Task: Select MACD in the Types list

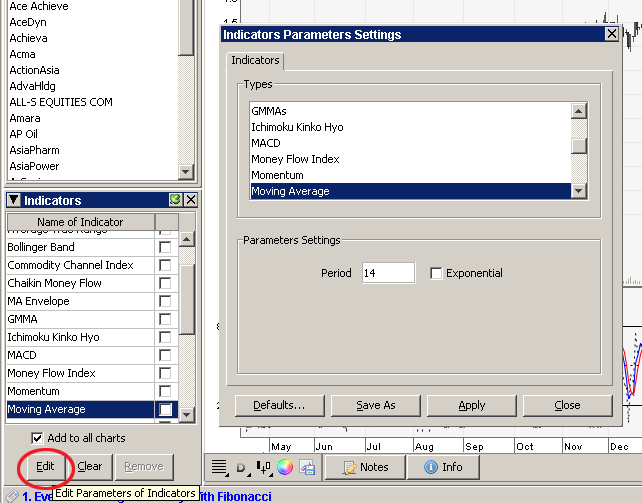Action: [266, 143]
